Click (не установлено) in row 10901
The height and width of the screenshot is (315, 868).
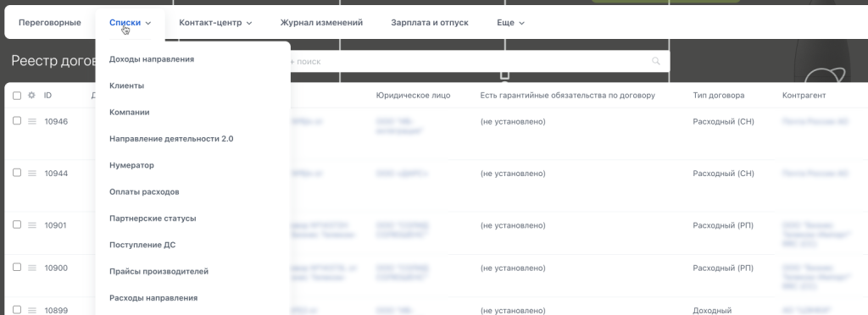pos(513,225)
